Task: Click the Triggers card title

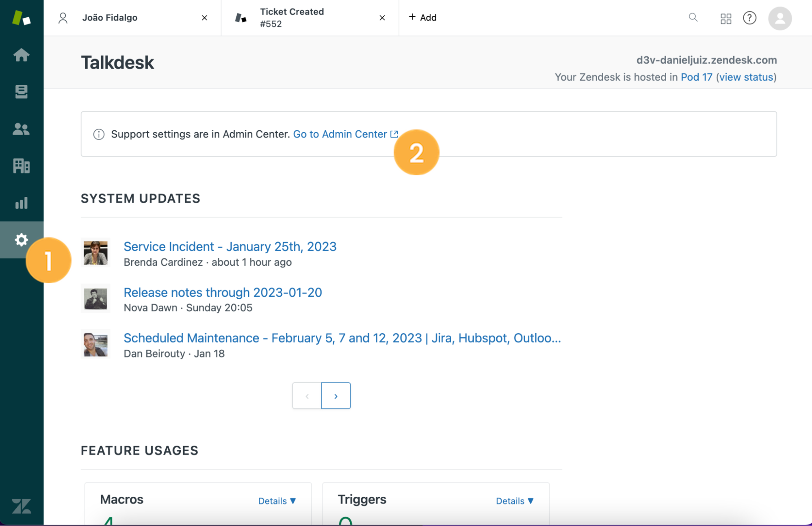Action: click(362, 500)
